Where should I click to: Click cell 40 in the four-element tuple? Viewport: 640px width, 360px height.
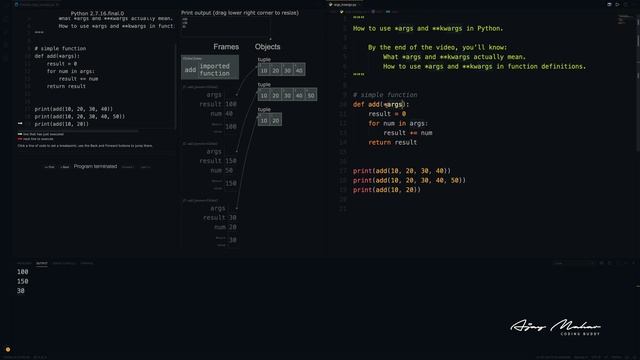pos(299,70)
